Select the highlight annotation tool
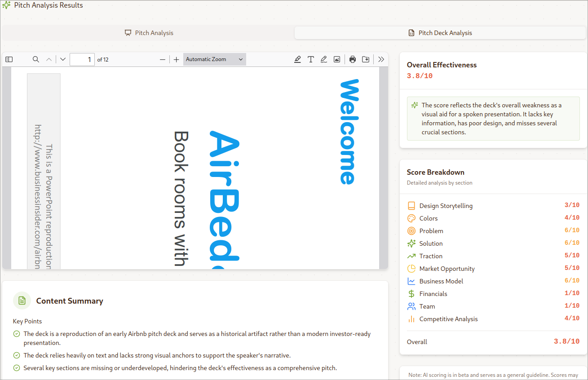The image size is (588, 380). pos(297,59)
